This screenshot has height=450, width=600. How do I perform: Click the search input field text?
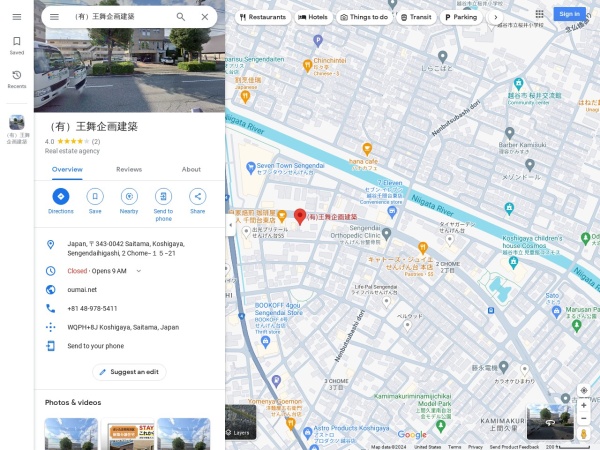(105, 16)
